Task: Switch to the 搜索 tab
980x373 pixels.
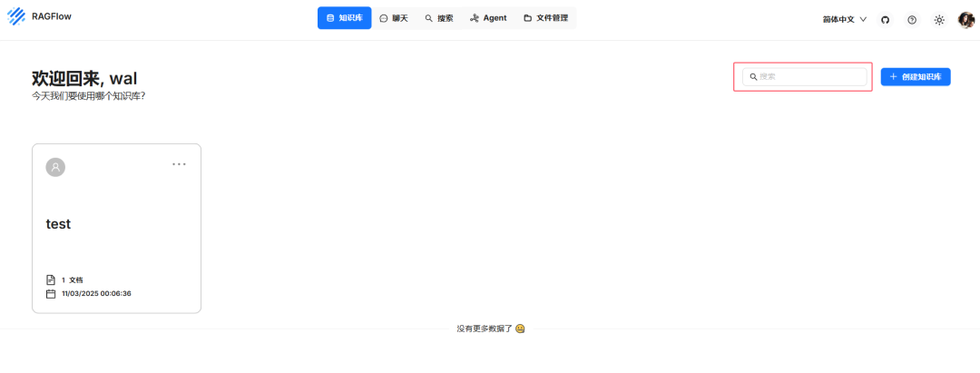Action: [x=439, y=18]
